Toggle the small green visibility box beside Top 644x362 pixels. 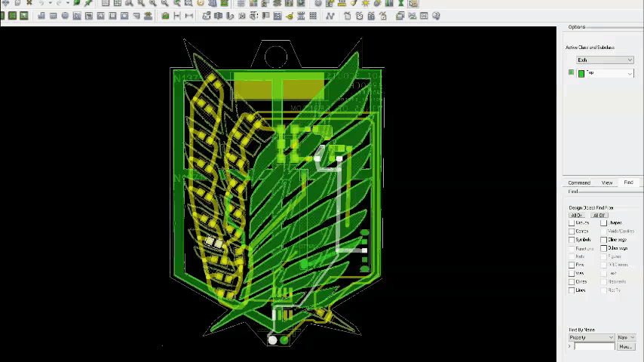point(572,72)
